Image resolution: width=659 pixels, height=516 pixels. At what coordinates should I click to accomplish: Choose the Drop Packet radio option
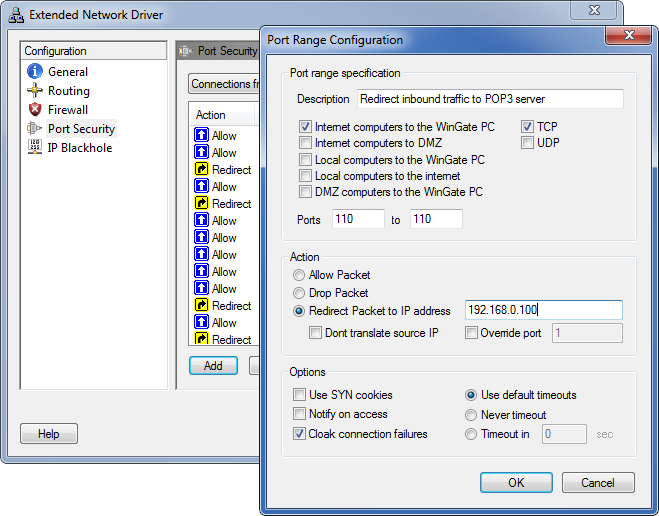pyautogui.click(x=298, y=293)
